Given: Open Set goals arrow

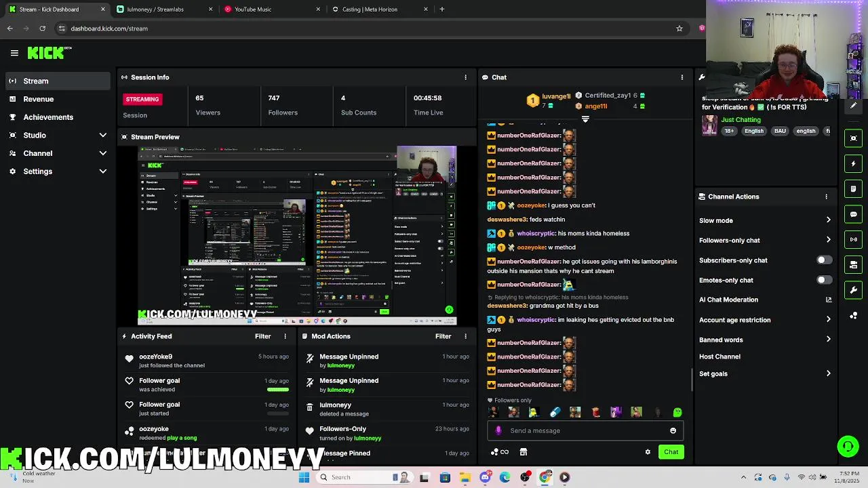Looking at the screenshot, I should (828, 373).
